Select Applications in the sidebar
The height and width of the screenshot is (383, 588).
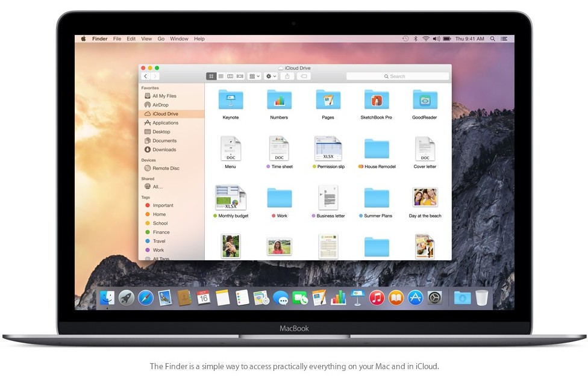(x=171, y=123)
